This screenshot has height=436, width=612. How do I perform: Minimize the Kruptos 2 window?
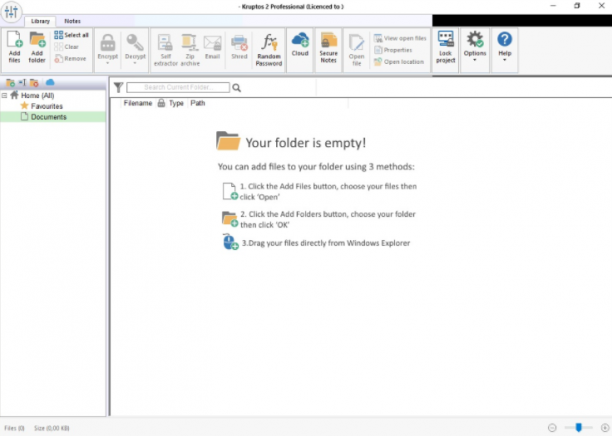[553, 6]
